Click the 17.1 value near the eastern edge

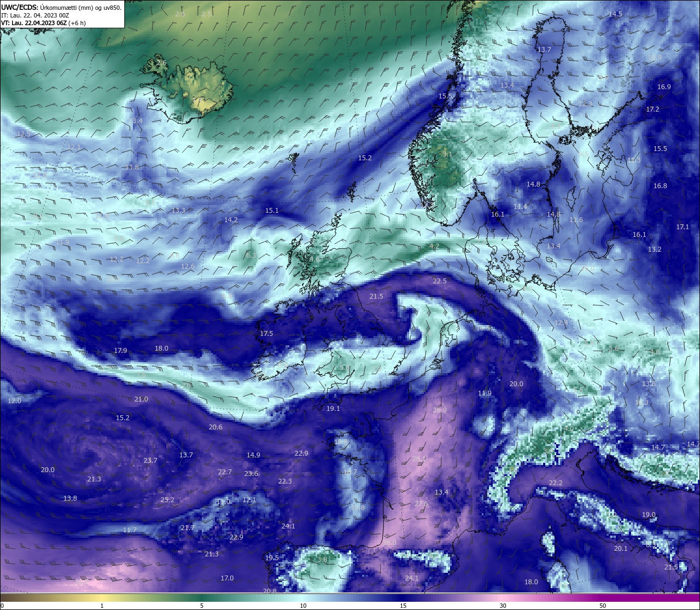(x=683, y=227)
